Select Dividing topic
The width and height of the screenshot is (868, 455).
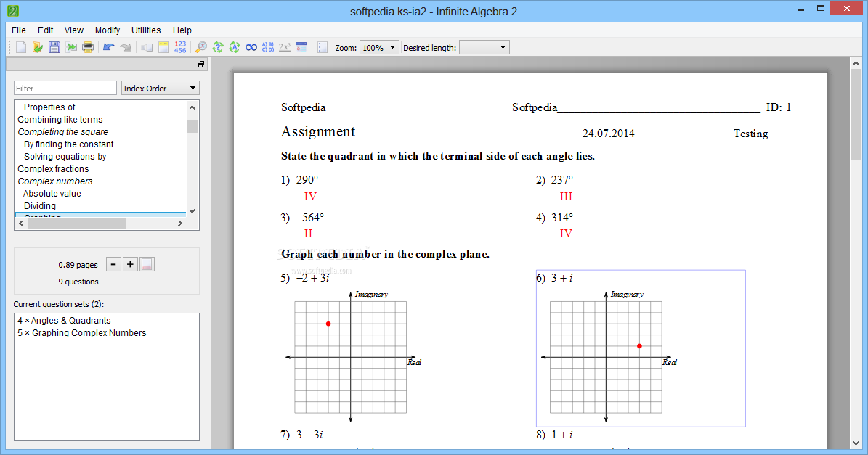(x=40, y=205)
